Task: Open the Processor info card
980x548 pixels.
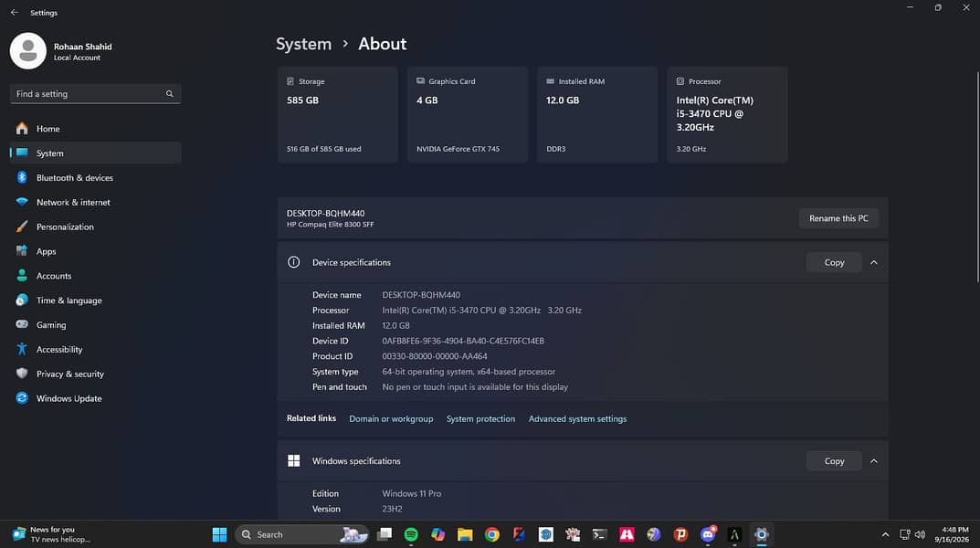Action: [728, 115]
